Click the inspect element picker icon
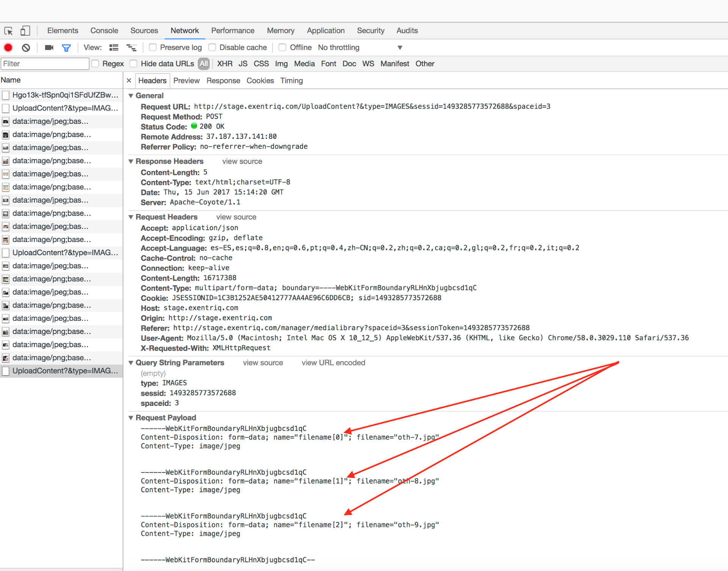728x571 pixels. pos(9,31)
